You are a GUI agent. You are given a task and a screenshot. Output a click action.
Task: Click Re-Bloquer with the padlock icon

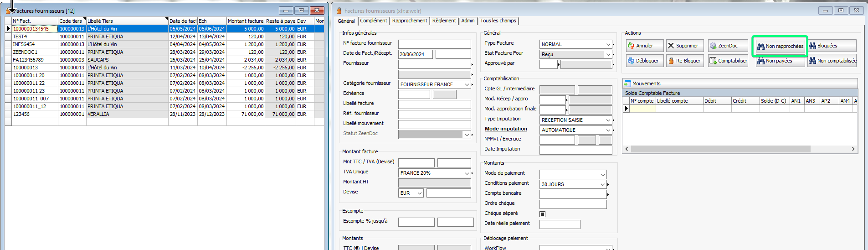click(684, 61)
